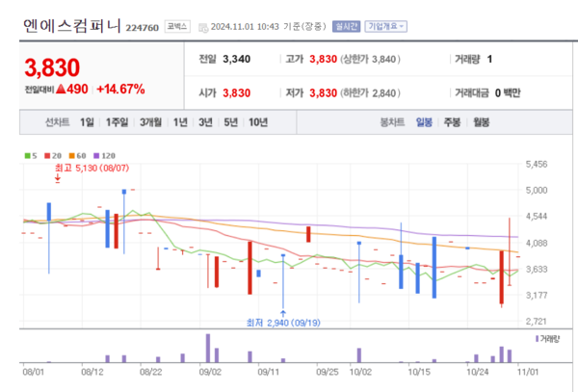Switch to the 일봉 daily candle chart
This screenshot has height=392, width=578.
(x=424, y=122)
